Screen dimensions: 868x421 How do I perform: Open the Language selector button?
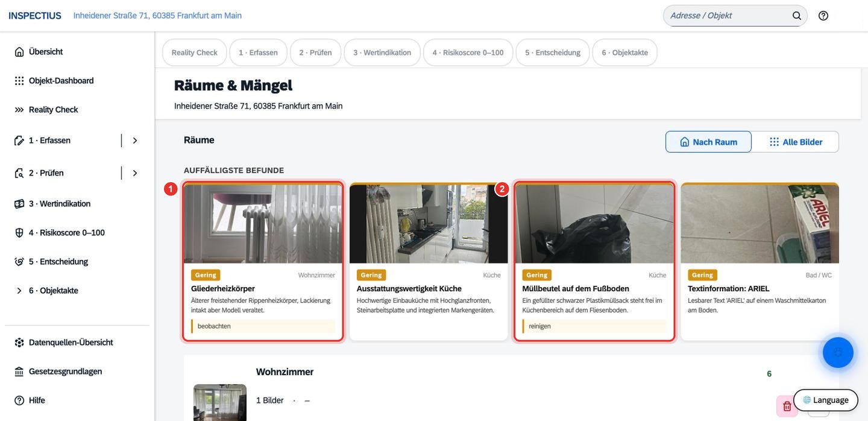(x=826, y=400)
